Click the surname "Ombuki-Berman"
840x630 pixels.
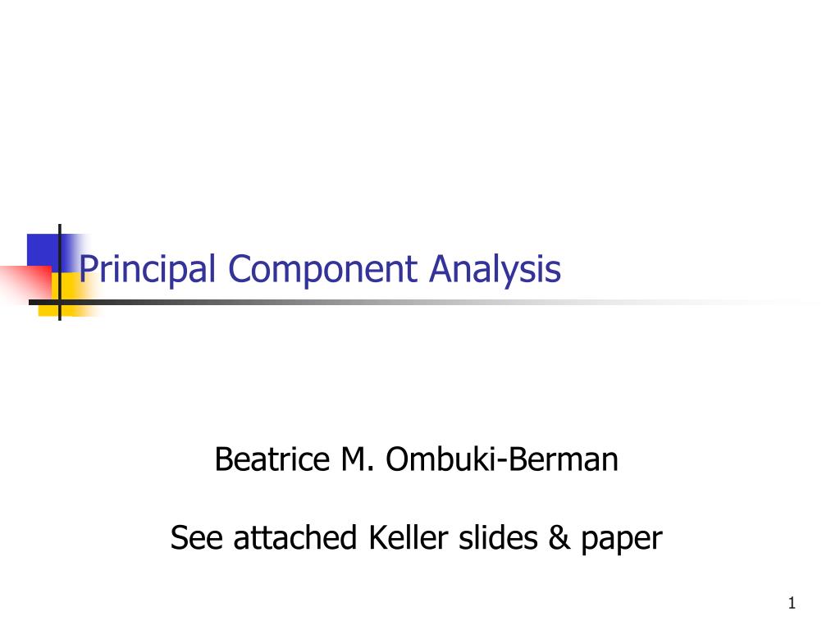(502, 459)
